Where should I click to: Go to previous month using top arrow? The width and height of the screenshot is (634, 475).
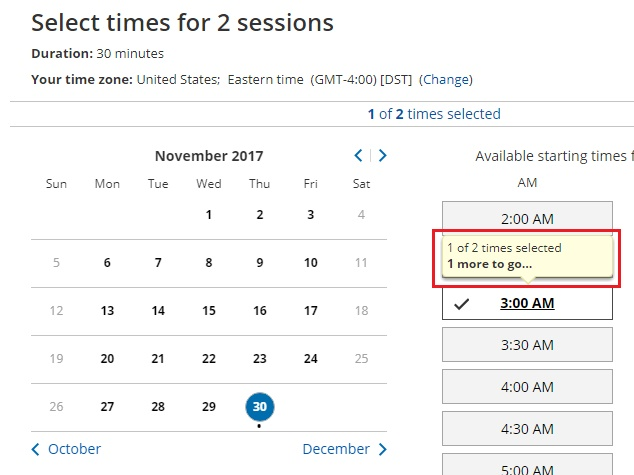[360, 155]
